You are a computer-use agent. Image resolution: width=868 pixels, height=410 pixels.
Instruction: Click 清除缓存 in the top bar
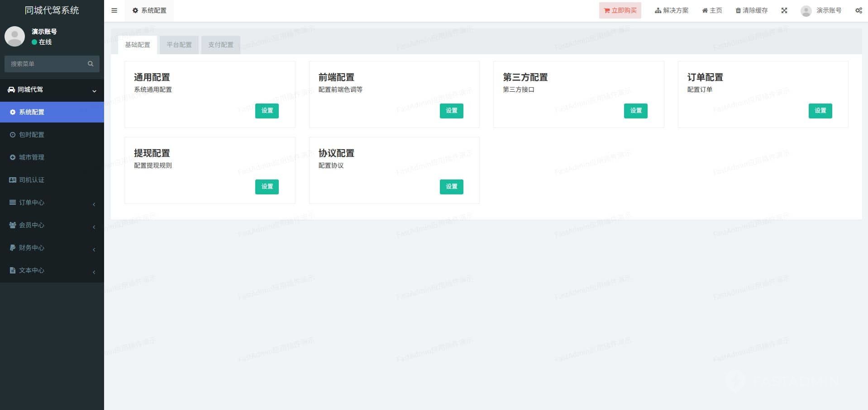pos(752,10)
